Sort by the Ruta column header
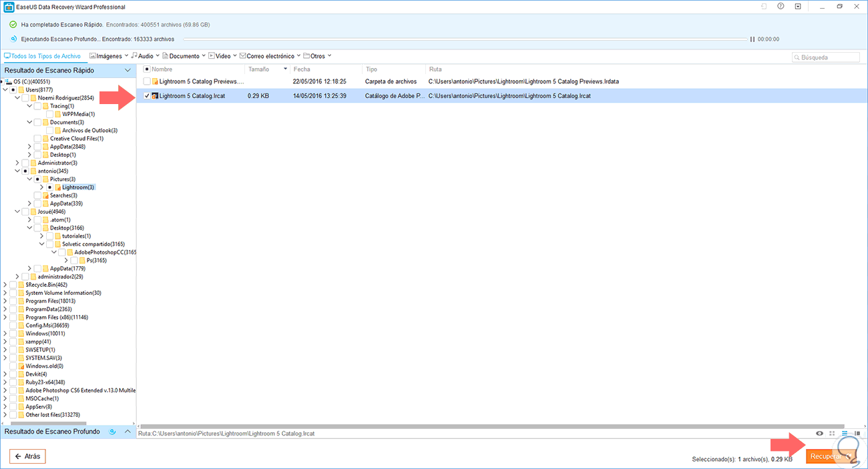868x469 pixels. pos(435,69)
